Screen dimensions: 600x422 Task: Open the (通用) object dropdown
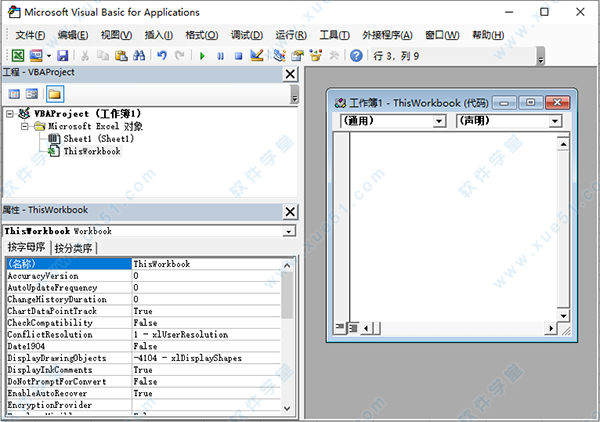pyautogui.click(x=439, y=122)
